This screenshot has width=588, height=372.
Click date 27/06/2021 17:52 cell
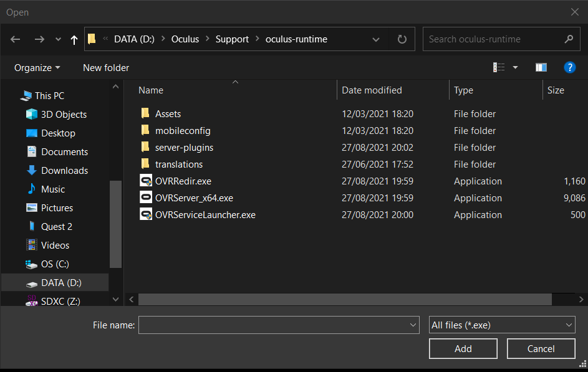377,165
